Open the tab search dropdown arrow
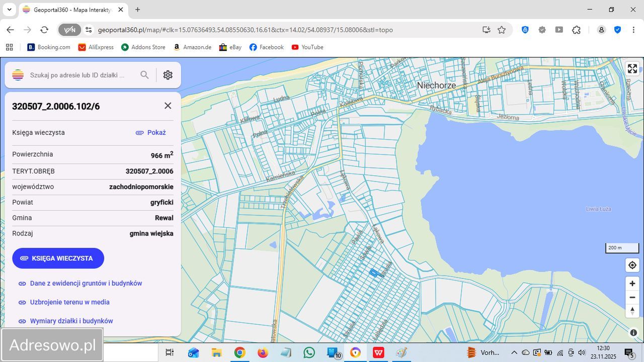This screenshot has height=362, width=644. (x=10, y=10)
